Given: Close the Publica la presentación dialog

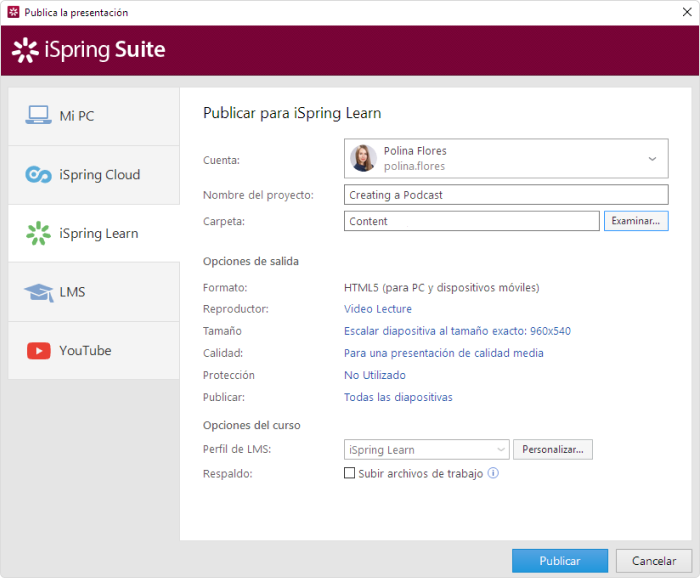Looking at the screenshot, I should pos(688,12).
